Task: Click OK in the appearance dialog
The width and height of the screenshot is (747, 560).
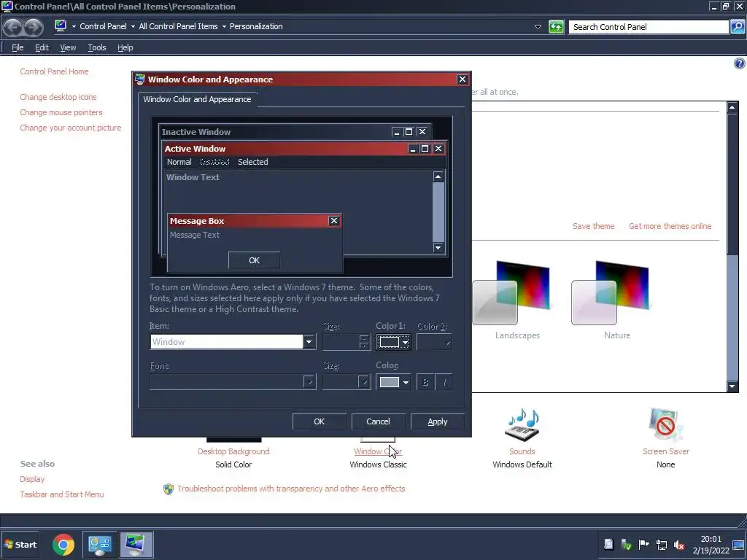Action: [320, 421]
